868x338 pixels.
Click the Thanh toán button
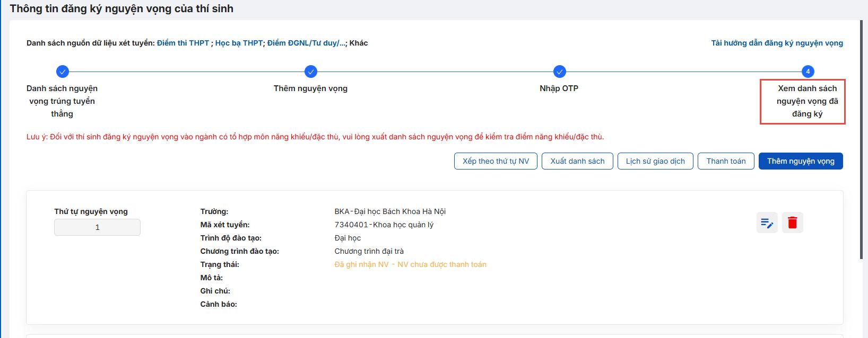(x=726, y=161)
